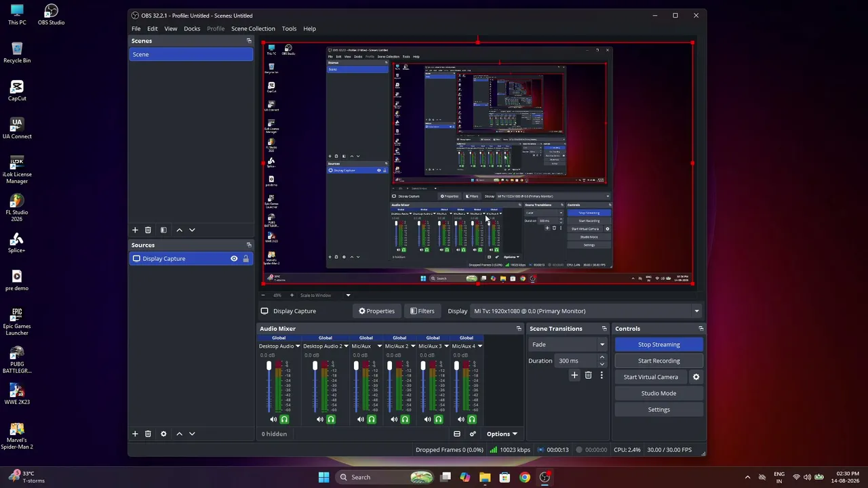Viewport: 868px width, 488px height.
Task: Click the Stop Streaming button
Action: [x=659, y=344]
